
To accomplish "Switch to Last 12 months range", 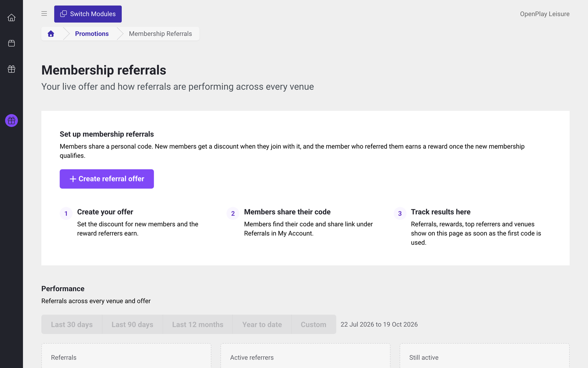I will click(198, 325).
